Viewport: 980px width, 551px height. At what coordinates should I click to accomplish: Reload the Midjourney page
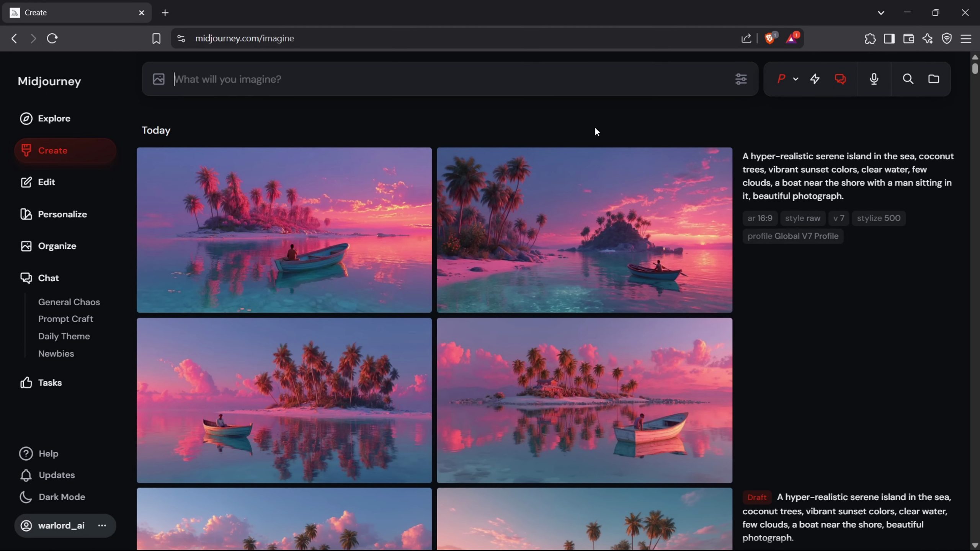(x=52, y=38)
